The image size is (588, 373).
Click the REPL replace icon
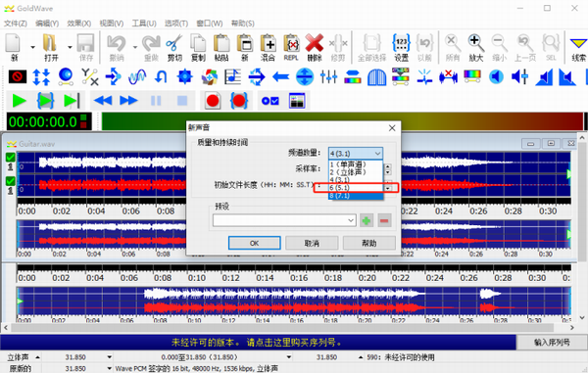click(291, 47)
